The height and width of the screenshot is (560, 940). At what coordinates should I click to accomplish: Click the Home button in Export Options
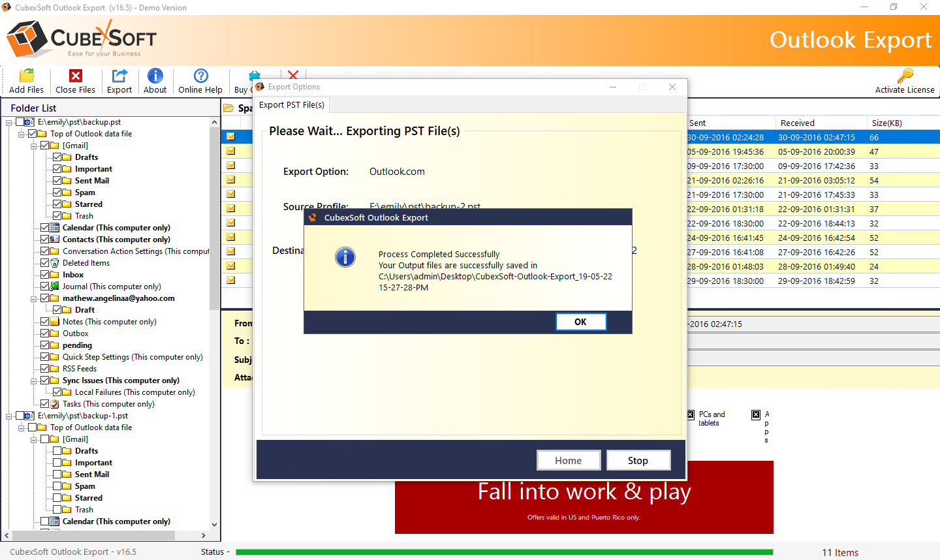(x=569, y=460)
